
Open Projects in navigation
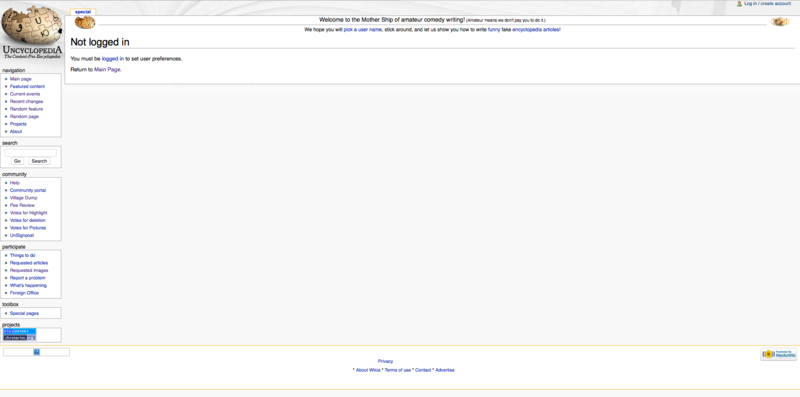(18, 124)
